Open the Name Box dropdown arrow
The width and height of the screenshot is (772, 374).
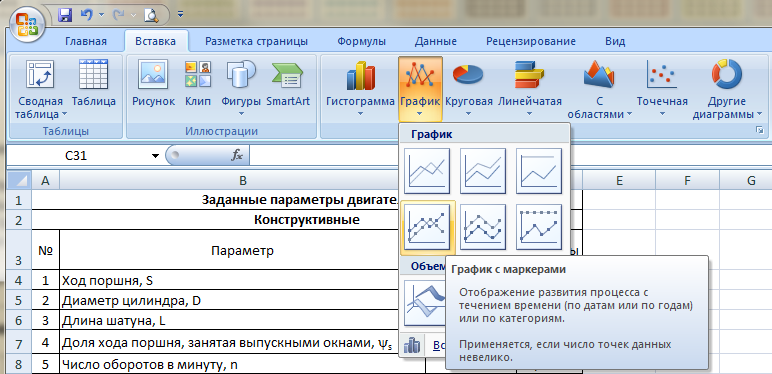point(156,156)
